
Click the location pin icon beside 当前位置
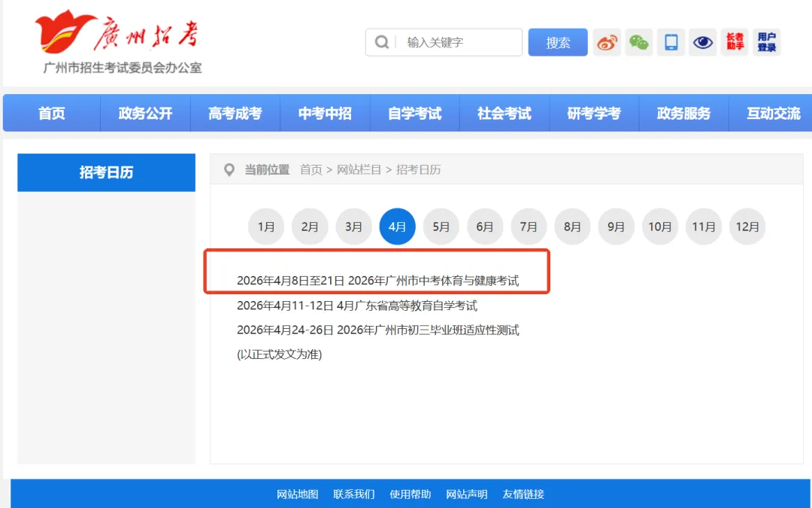(229, 169)
